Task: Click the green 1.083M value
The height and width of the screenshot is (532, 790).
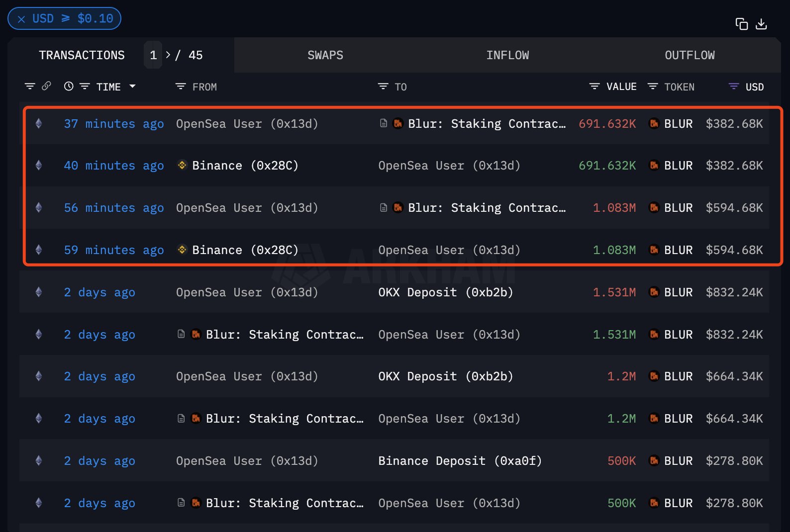Action: (614, 250)
